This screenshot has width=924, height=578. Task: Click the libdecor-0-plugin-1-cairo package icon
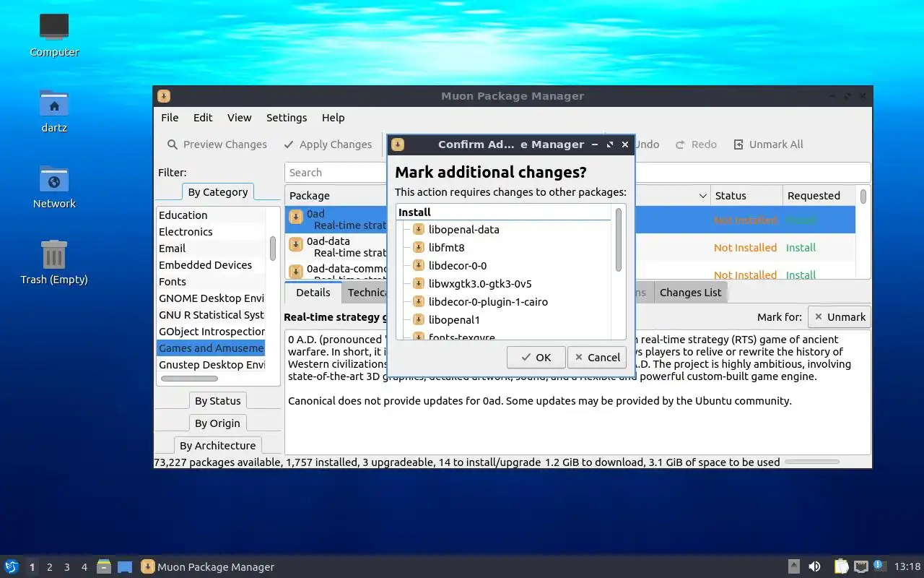pos(418,302)
